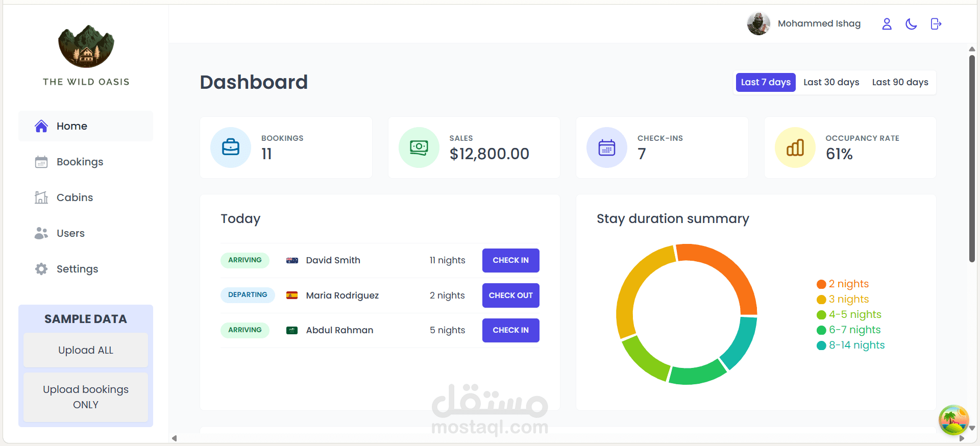This screenshot has width=980, height=446.
Task: Click the logout icon in header
Action: click(x=936, y=24)
